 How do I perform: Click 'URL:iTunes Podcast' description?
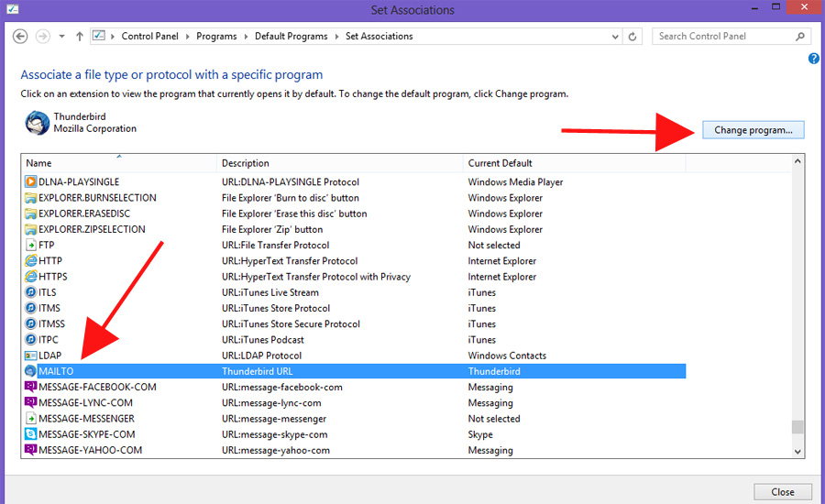pyautogui.click(x=262, y=340)
